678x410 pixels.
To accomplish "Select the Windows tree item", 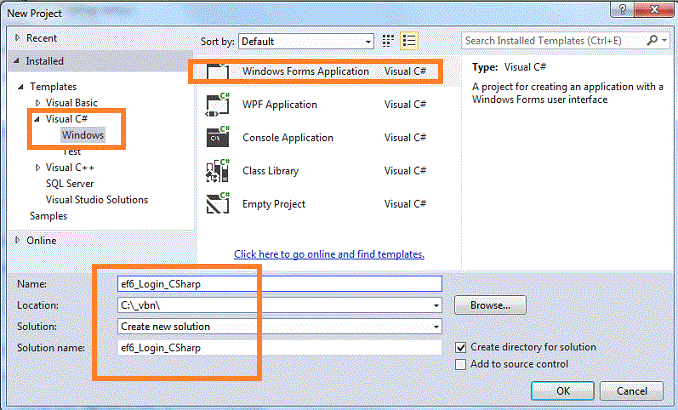I will coord(83,135).
